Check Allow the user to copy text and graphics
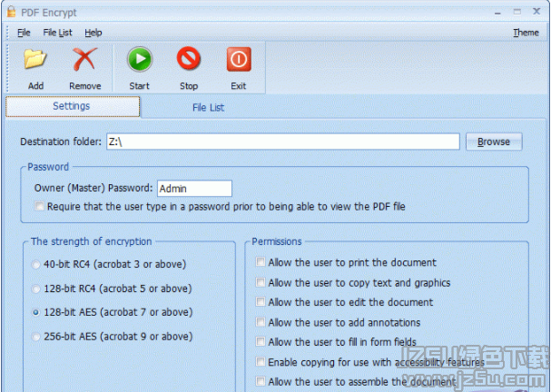 coord(260,282)
